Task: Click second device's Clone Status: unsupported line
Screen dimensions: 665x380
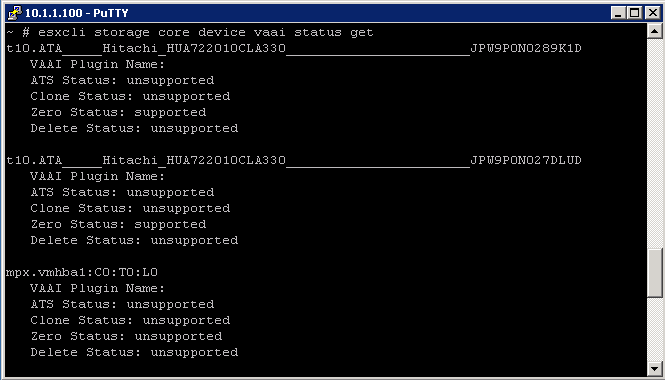Action: point(130,208)
